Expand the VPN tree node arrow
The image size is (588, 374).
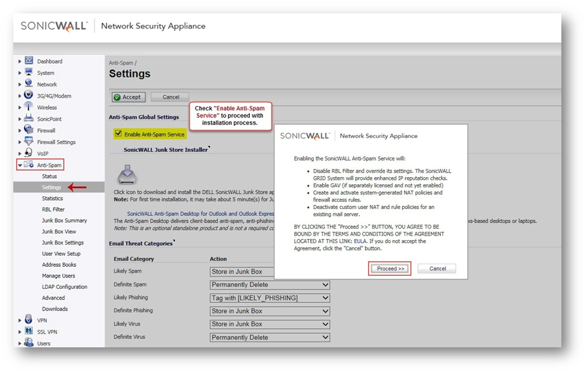point(20,320)
